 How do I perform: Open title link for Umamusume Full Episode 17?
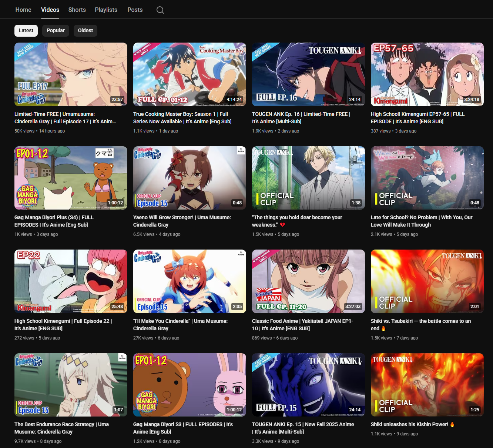click(65, 118)
